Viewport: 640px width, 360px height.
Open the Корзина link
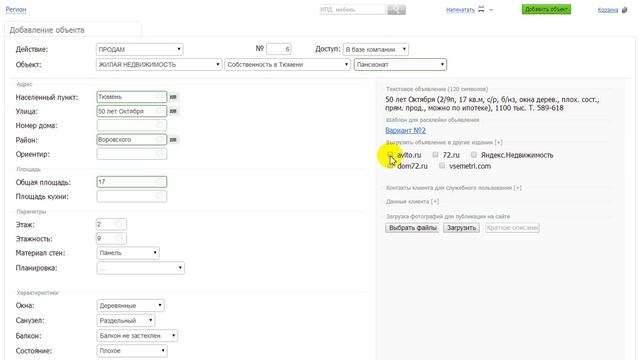[608, 10]
